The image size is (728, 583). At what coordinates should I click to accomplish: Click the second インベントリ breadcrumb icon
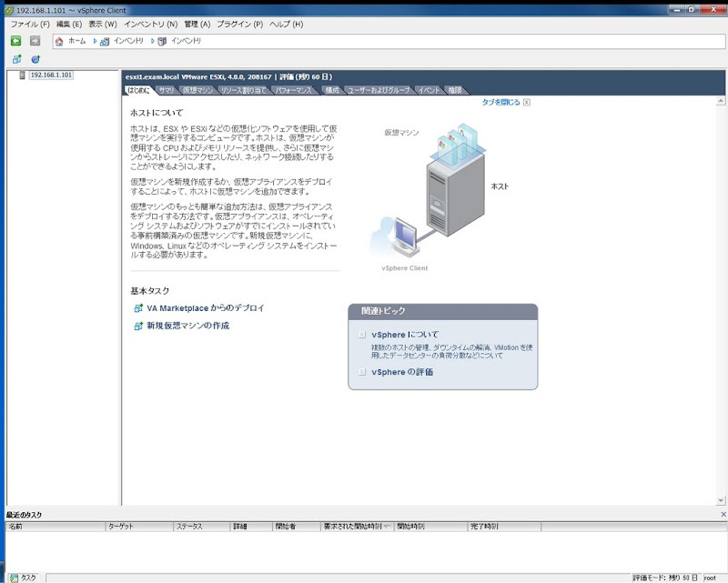[162, 41]
